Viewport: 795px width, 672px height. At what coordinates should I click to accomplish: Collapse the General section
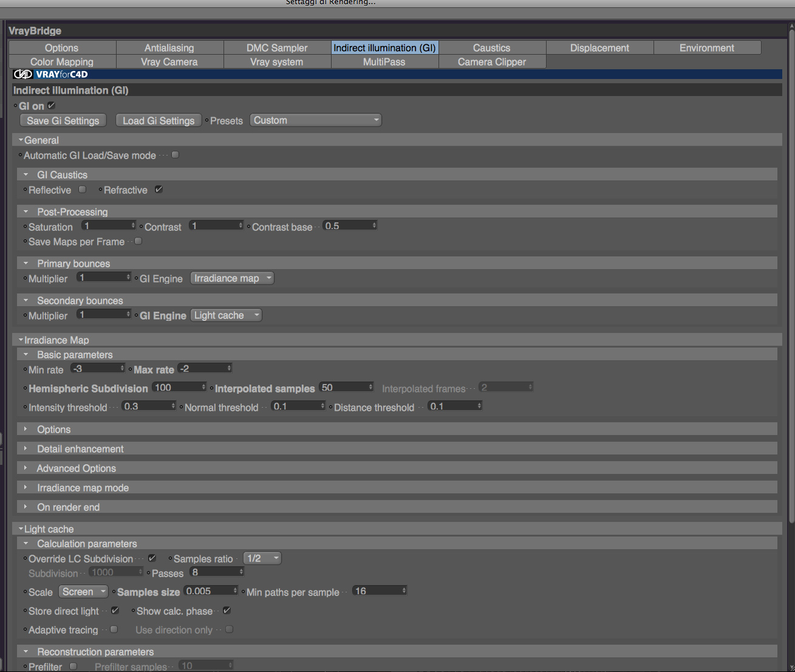(21, 140)
